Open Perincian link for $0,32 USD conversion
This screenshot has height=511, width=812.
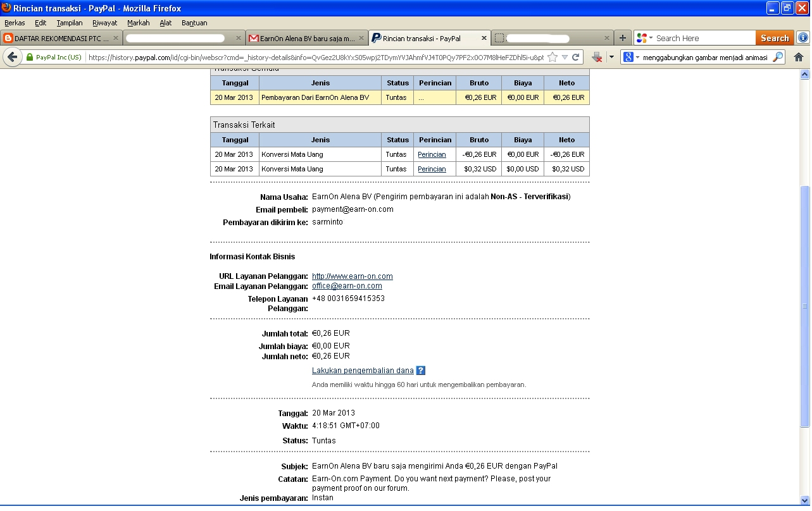click(x=432, y=169)
